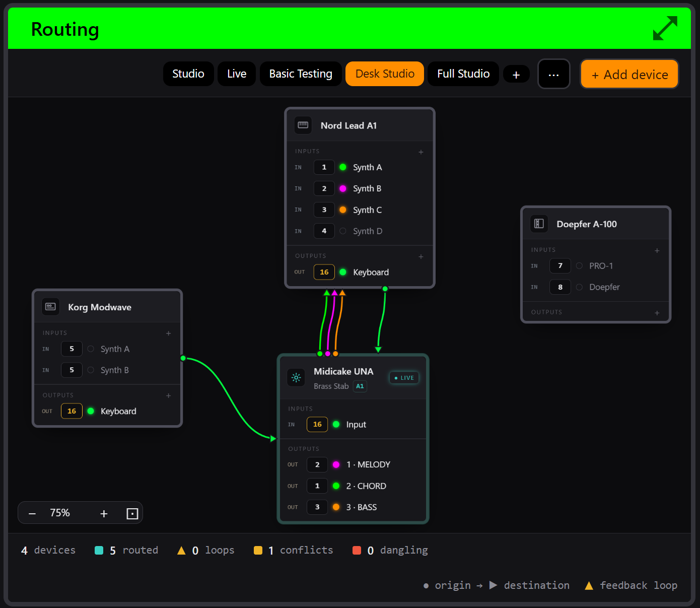
Task: Click channel 1 box for 2 · CHORD
Action: [x=317, y=486]
